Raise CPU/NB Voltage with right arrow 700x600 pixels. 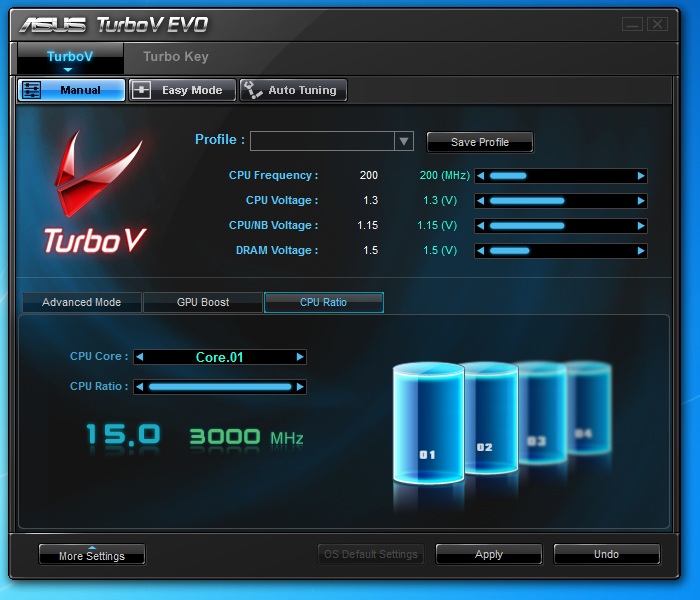point(641,226)
